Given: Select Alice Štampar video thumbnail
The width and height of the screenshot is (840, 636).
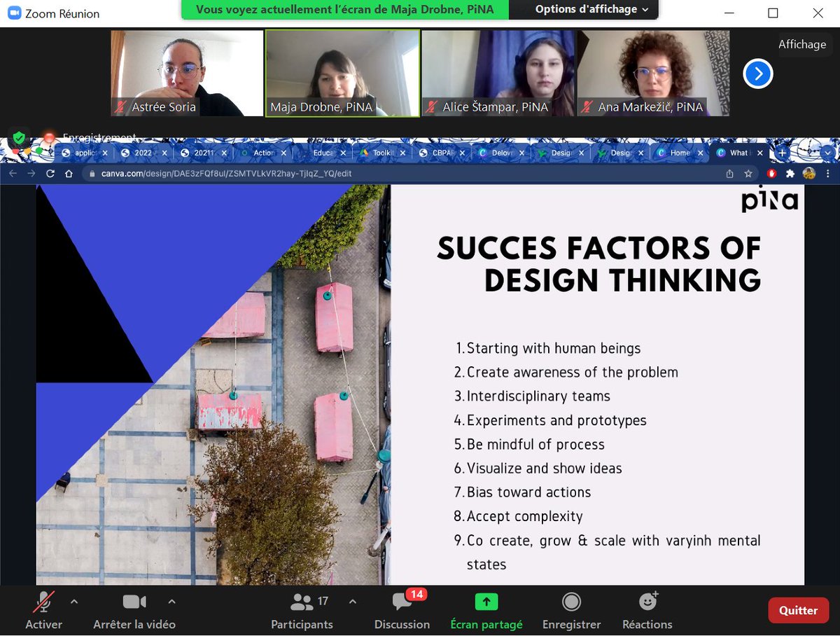Looking at the screenshot, I should tap(498, 73).
